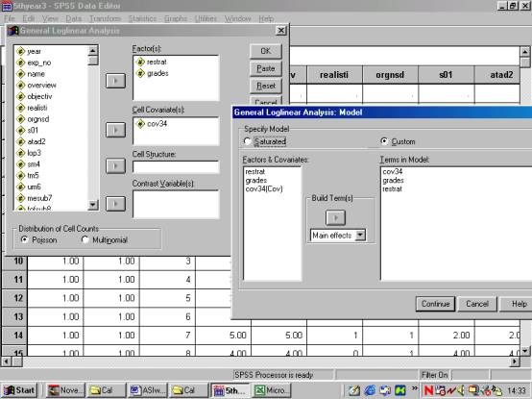Select grades in Terms in Model list
Image resolution: width=532 pixels, height=399 pixels.
coord(393,180)
